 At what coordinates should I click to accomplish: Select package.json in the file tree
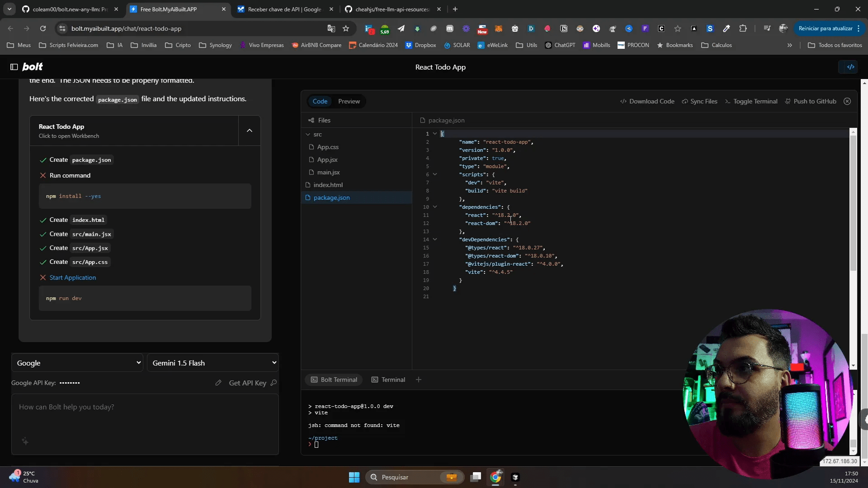(356, 197)
